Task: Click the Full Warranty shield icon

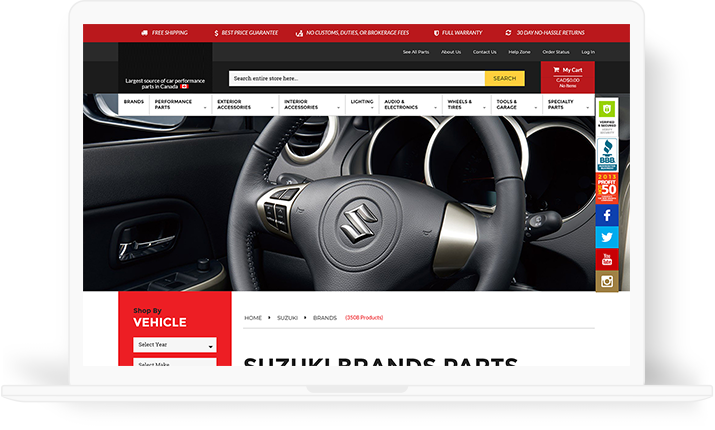Action: (436, 33)
